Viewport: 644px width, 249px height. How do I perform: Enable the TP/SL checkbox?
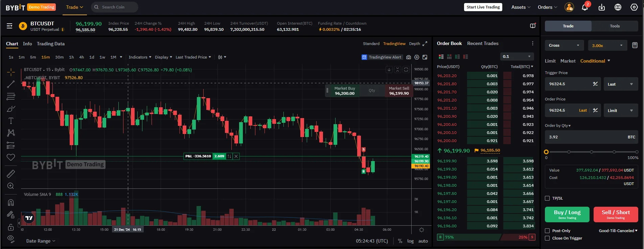coord(547,198)
